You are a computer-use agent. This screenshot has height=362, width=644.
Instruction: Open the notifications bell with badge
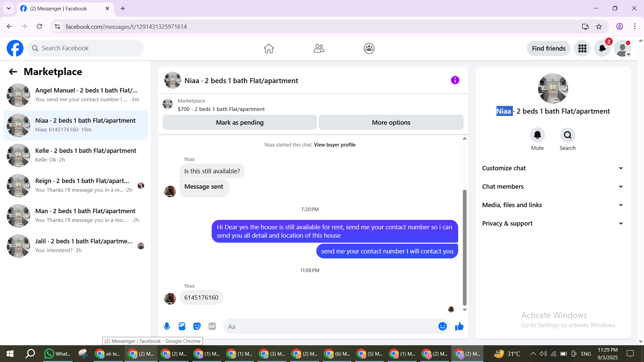click(x=602, y=49)
